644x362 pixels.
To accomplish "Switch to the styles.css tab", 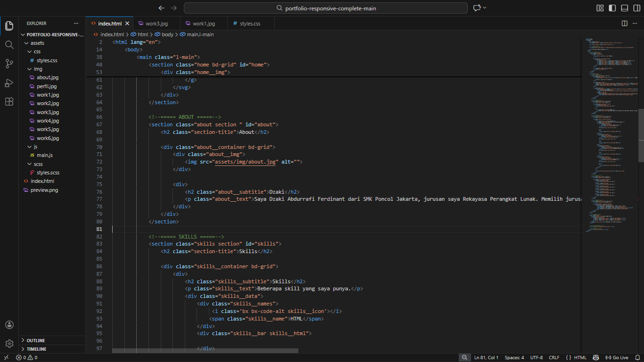I will 250,23.
